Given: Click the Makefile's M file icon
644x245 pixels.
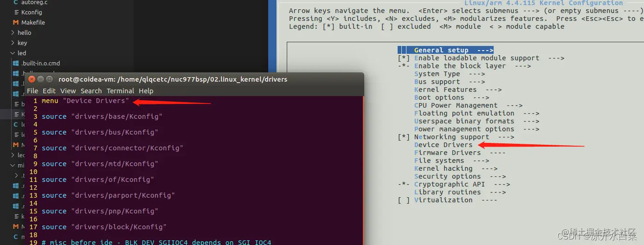Looking at the screenshot, I should (x=16, y=22).
